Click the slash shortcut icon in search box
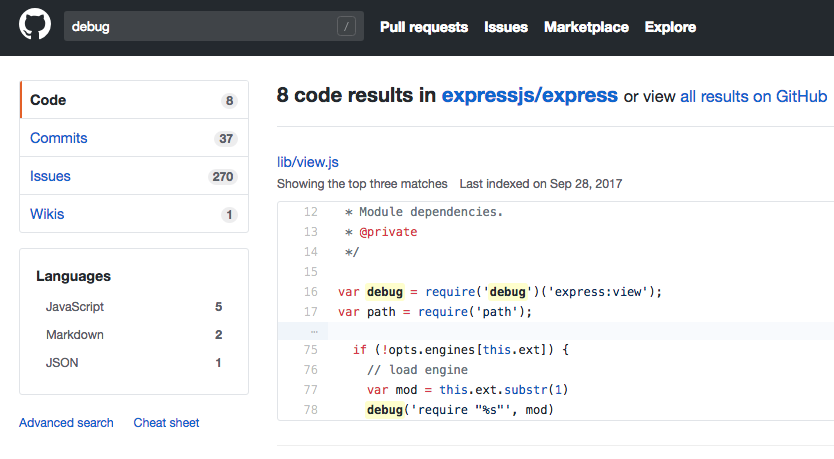Screen dimensions: 834x459 pos(347,27)
